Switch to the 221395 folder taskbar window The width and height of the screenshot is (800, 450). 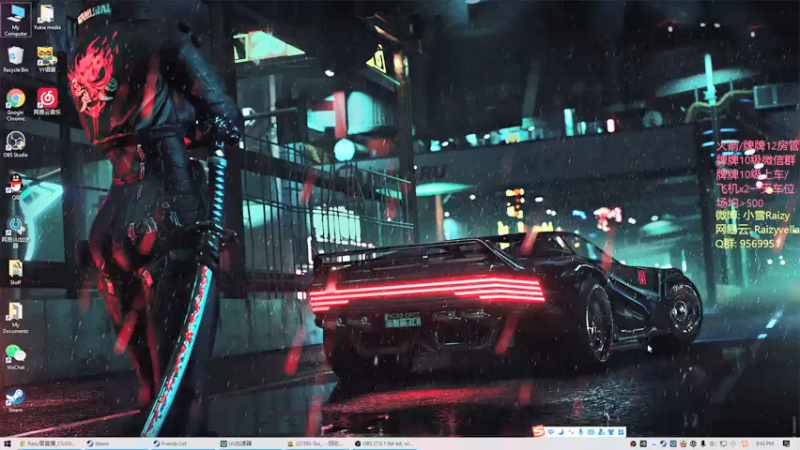click(x=316, y=444)
